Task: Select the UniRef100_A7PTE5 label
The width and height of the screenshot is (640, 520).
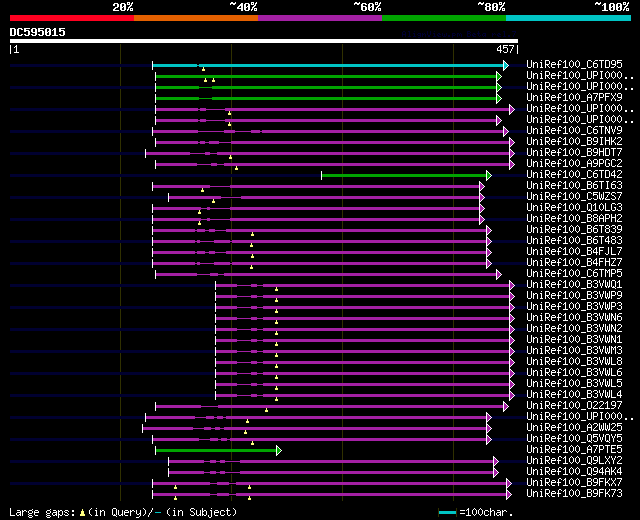Action: (x=574, y=450)
